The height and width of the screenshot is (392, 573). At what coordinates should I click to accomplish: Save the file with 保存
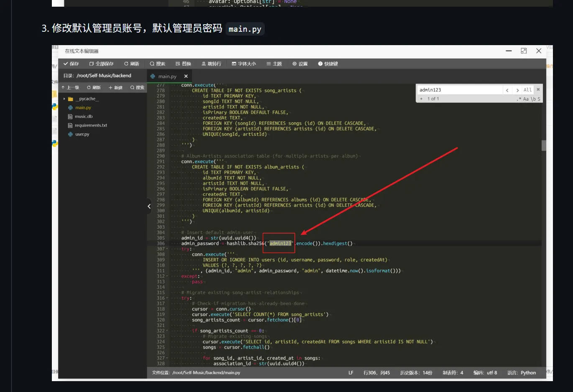(x=71, y=64)
